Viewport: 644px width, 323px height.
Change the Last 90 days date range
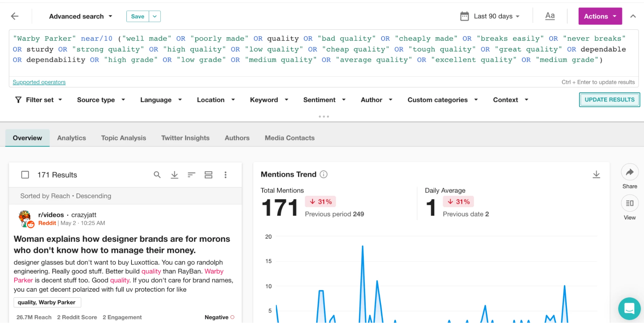pyautogui.click(x=496, y=16)
